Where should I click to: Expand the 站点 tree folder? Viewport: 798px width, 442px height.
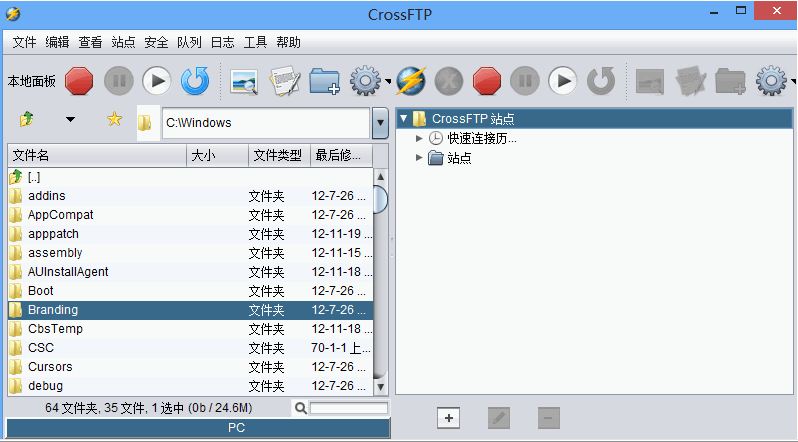coord(420,157)
